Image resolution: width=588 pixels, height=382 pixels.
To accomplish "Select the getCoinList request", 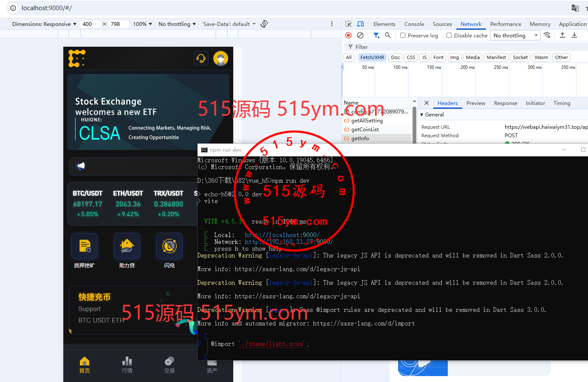I will tap(365, 130).
